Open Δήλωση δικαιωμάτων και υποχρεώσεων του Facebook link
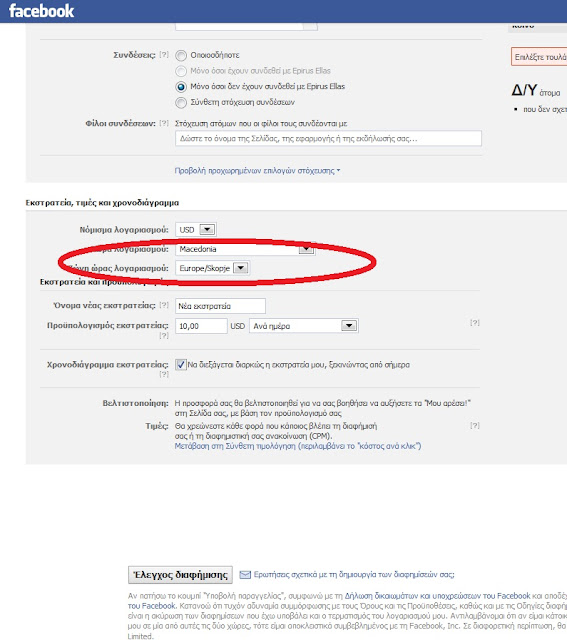567x640 pixels. click(437, 596)
